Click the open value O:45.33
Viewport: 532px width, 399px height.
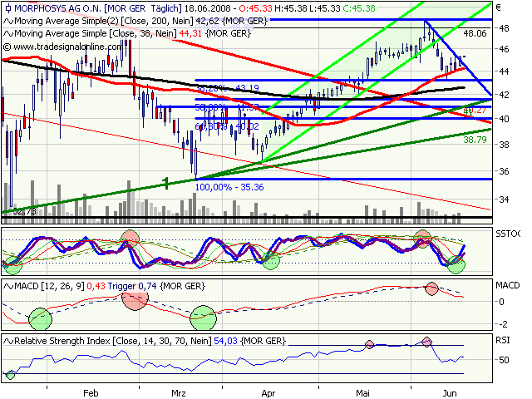pos(255,8)
